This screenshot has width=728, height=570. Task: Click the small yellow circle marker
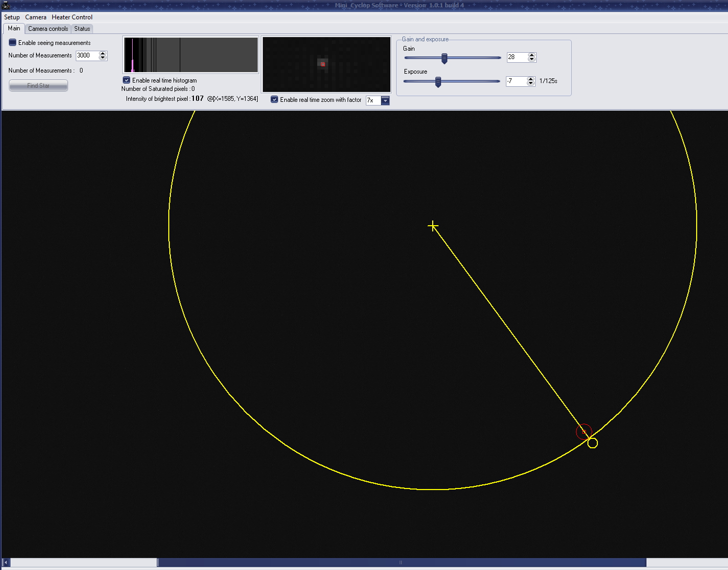pyautogui.click(x=593, y=443)
